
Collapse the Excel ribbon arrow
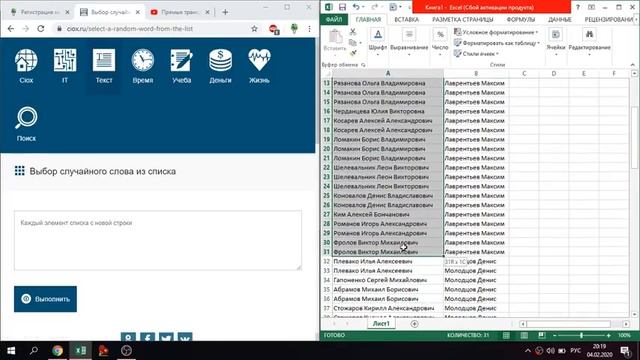[633, 64]
